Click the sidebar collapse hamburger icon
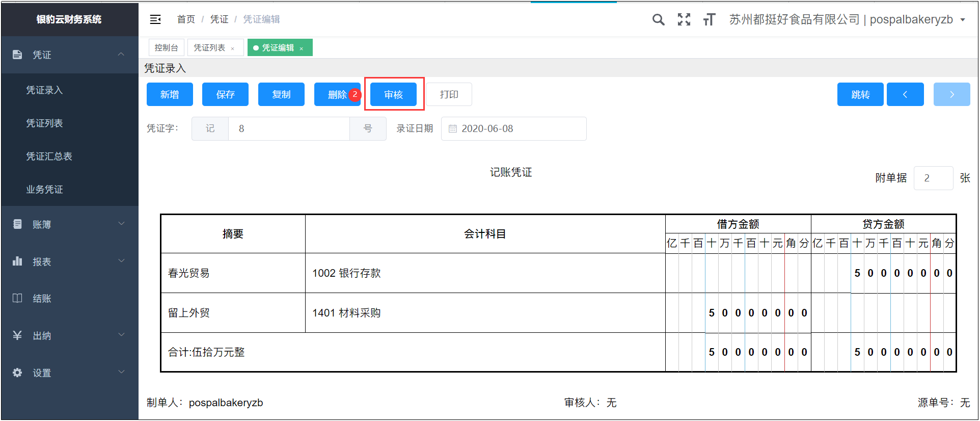 pos(155,19)
